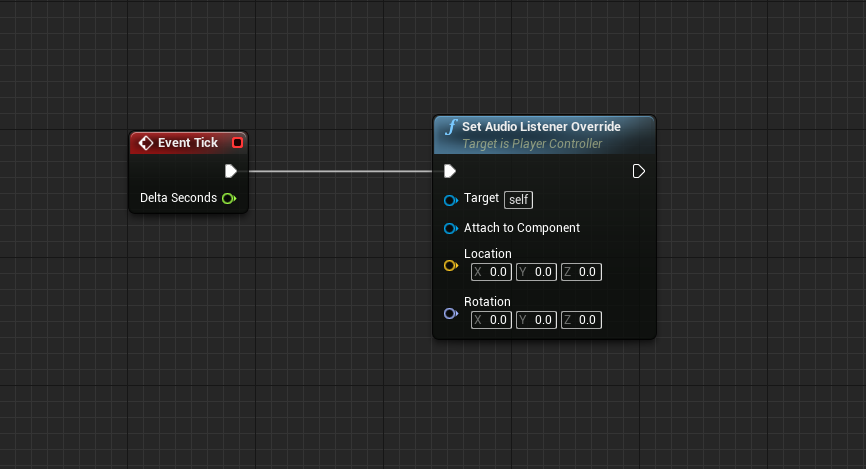The height and width of the screenshot is (469, 866).
Task: Select the Event Tick node title
Action: [187, 143]
